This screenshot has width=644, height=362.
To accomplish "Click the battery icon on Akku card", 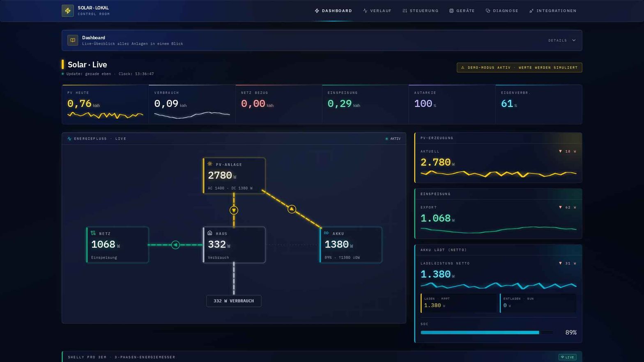I will tap(327, 233).
